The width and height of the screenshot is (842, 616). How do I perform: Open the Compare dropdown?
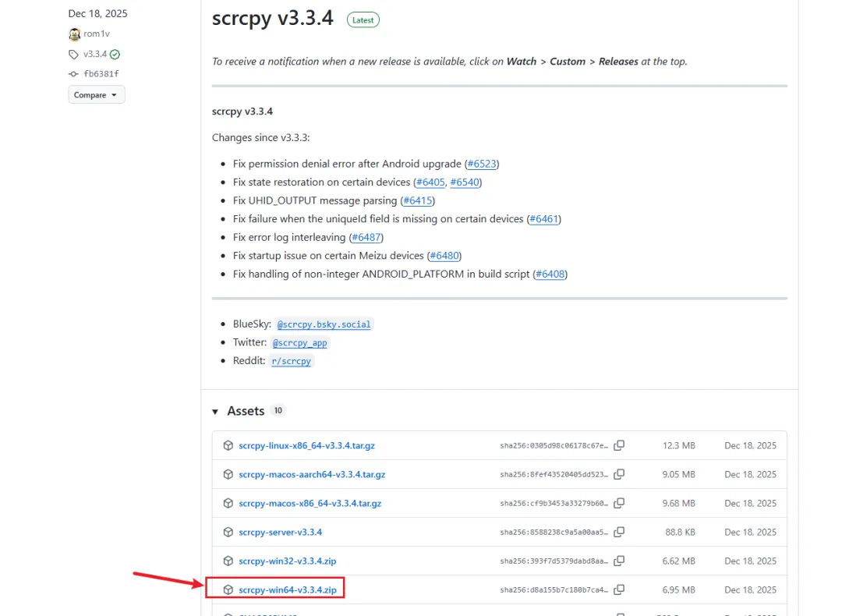[96, 94]
